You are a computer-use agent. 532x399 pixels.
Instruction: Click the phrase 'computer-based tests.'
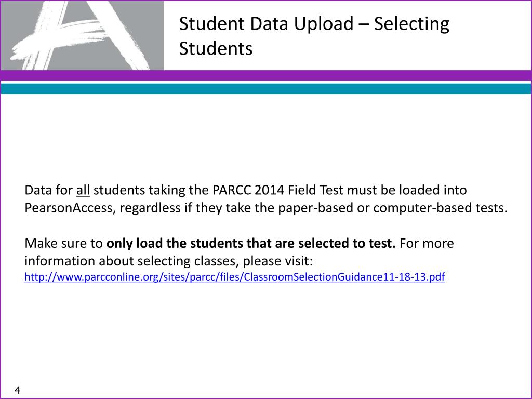[x=440, y=208]
